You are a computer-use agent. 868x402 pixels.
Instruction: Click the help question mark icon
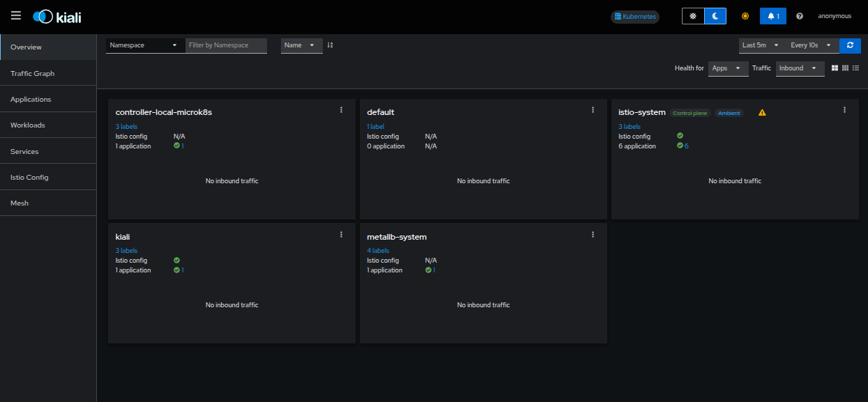(800, 16)
